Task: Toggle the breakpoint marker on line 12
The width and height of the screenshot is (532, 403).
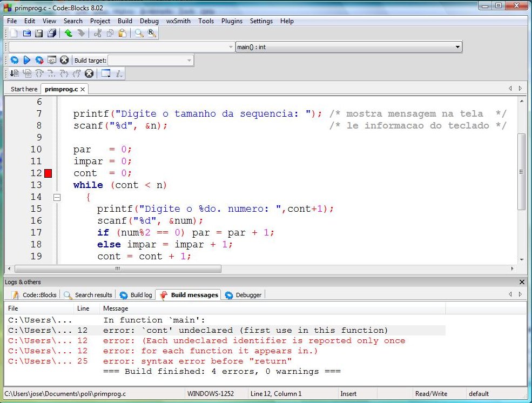Action: (x=48, y=173)
